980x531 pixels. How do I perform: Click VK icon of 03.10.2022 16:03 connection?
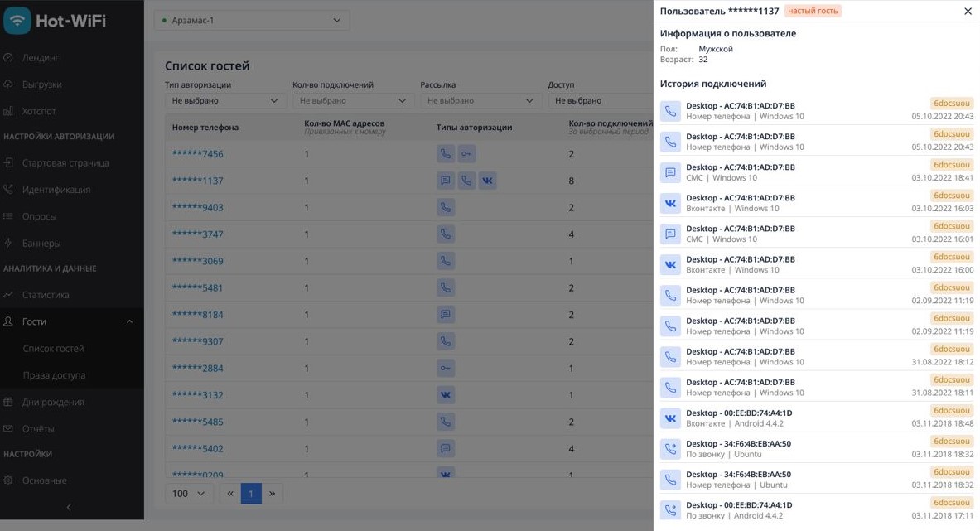[x=671, y=203]
